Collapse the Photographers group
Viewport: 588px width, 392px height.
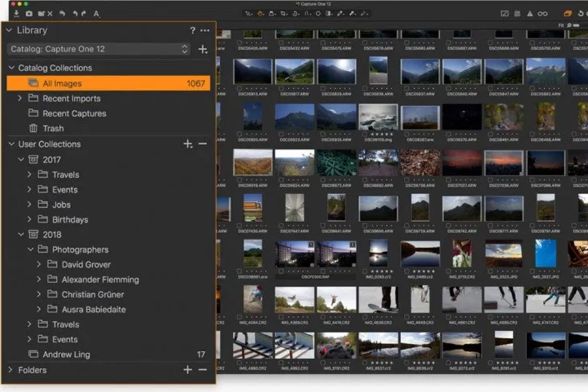(x=30, y=249)
